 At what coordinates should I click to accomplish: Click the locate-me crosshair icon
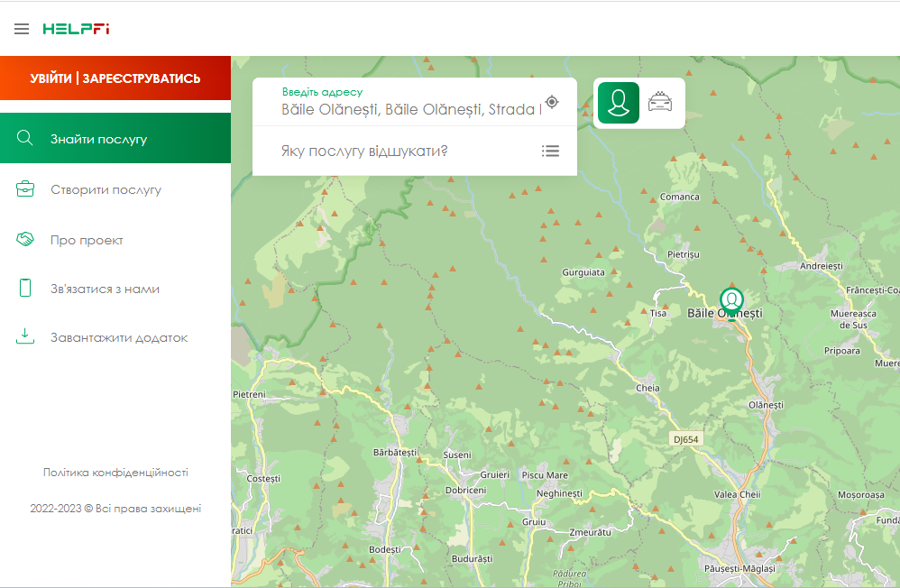[552, 102]
